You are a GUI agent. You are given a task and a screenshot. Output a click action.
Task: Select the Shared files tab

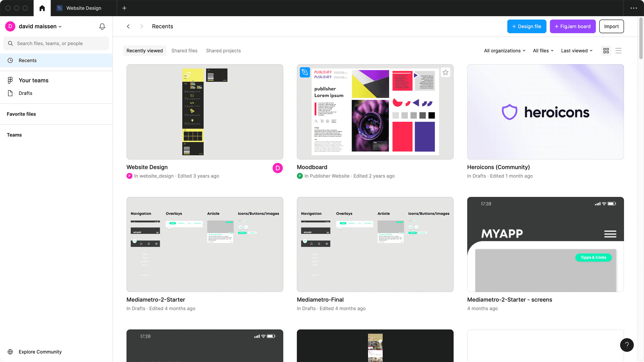[x=184, y=51]
